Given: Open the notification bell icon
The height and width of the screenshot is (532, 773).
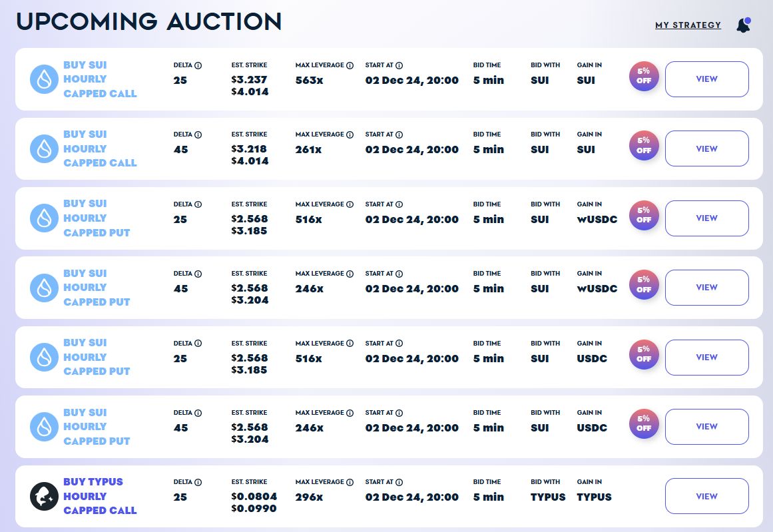Looking at the screenshot, I should pos(743,25).
